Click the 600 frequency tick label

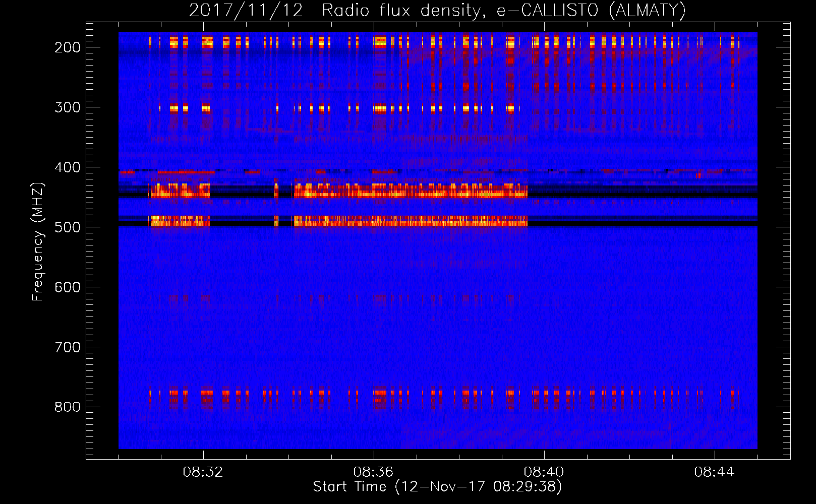[x=68, y=287]
